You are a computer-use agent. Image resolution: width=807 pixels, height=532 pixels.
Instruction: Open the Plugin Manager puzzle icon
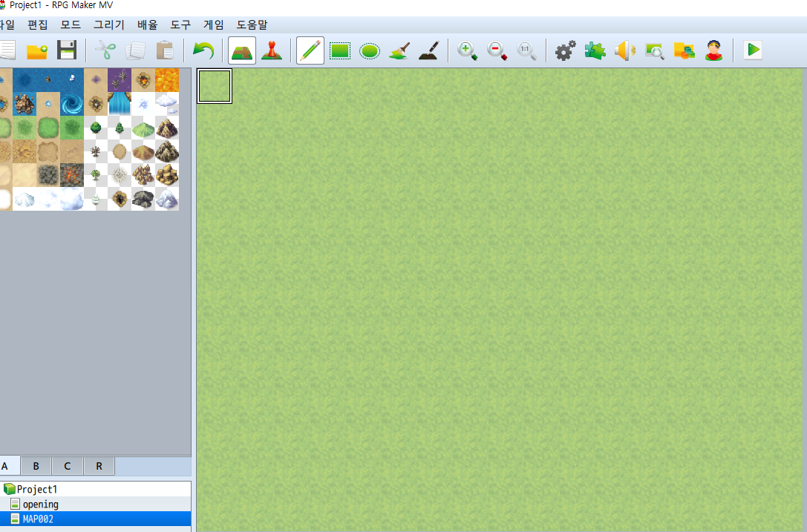point(595,50)
